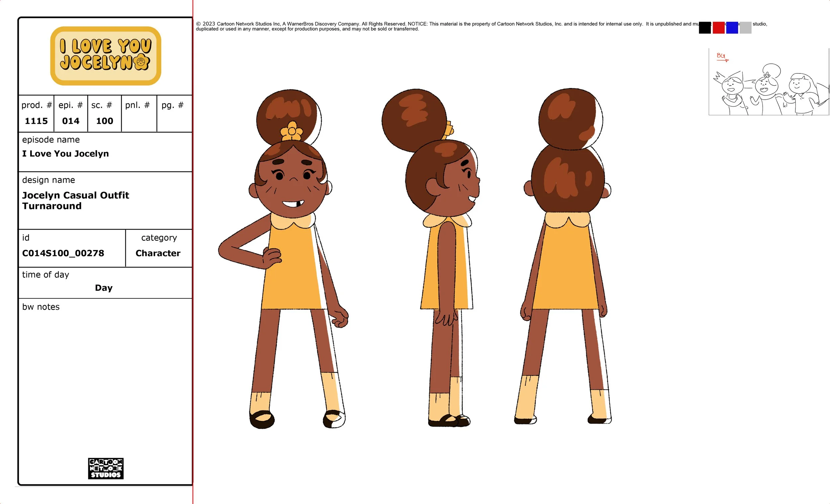The height and width of the screenshot is (504, 830).
Task: Click production number 1115
Action: click(37, 121)
